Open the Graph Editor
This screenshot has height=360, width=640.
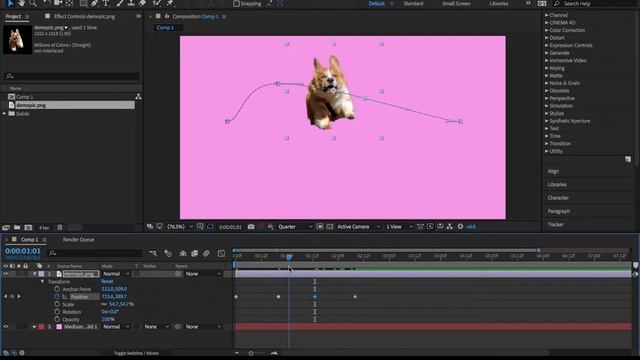(x=221, y=253)
